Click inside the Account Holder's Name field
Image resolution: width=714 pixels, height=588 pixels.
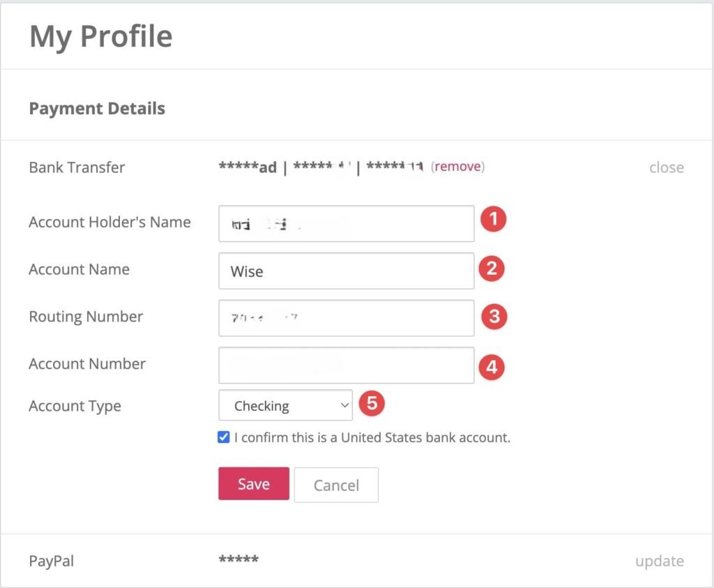346,223
